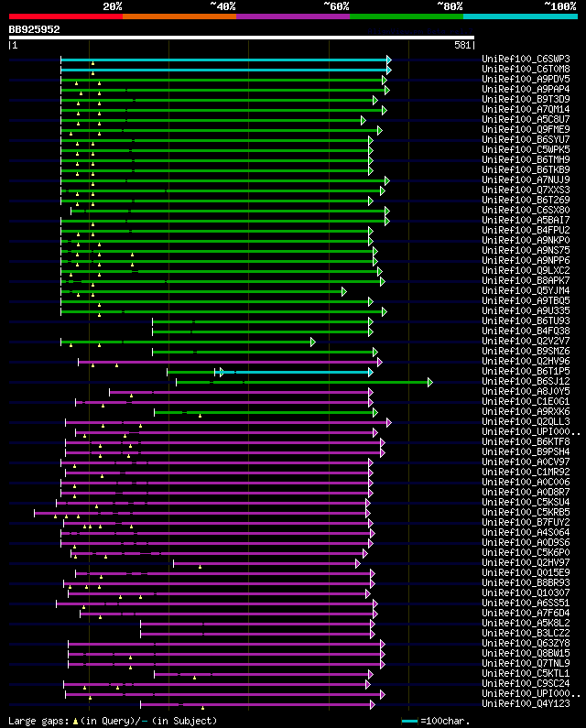Open the UniRef100_C6SWP3 hit label
This screenshot has height=728, width=586.
pyautogui.click(x=526, y=59)
